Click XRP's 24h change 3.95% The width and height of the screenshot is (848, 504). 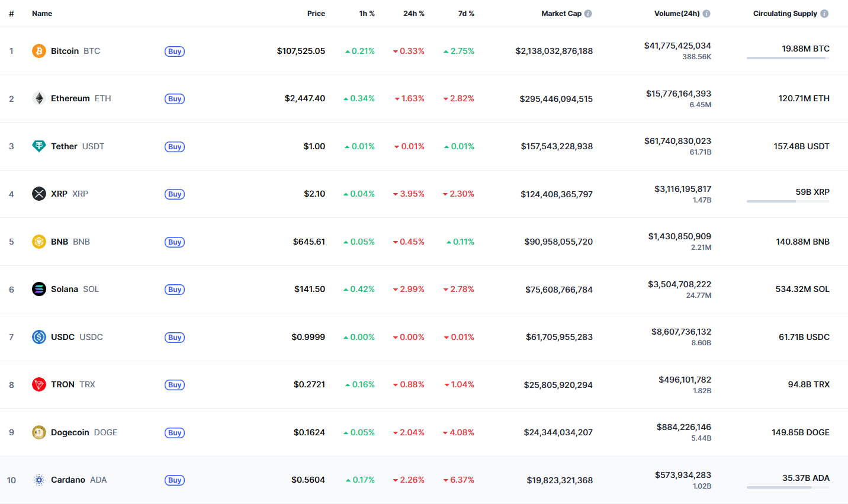pyautogui.click(x=409, y=194)
